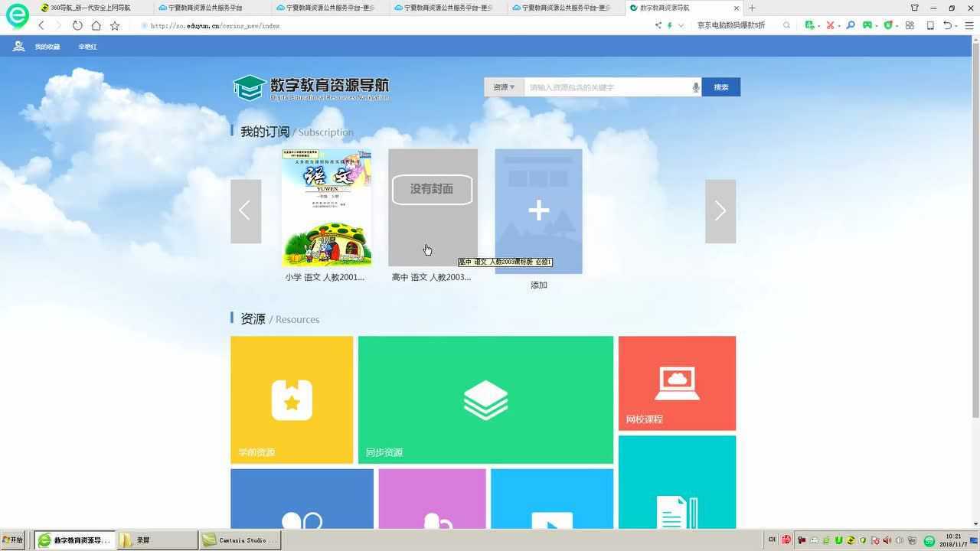Screen dimensions: 980x551
Task: Open the Windows 开始 start button
Action: click(13, 540)
